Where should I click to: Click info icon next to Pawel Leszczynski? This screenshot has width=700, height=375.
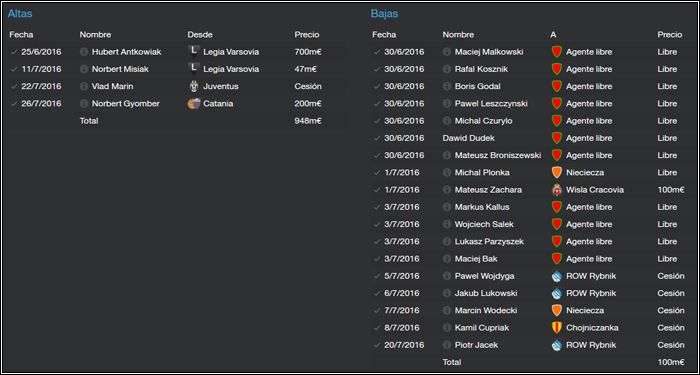(x=446, y=104)
